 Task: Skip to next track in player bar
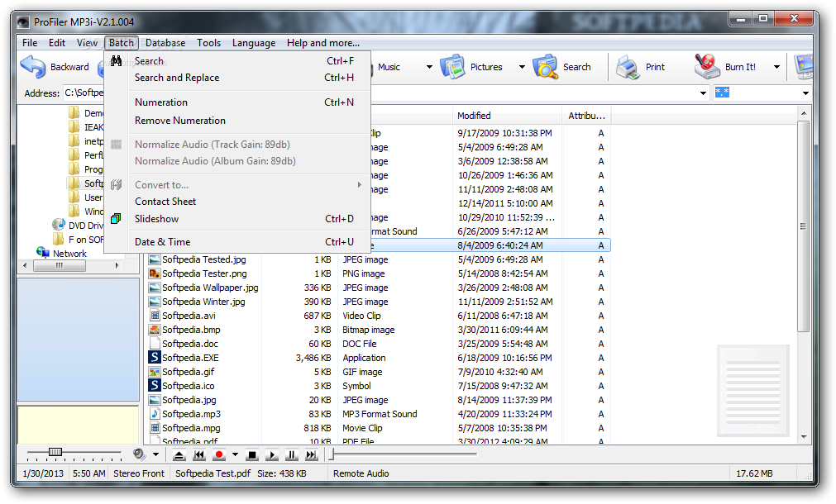pyautogui.click(x=312, y=455)
